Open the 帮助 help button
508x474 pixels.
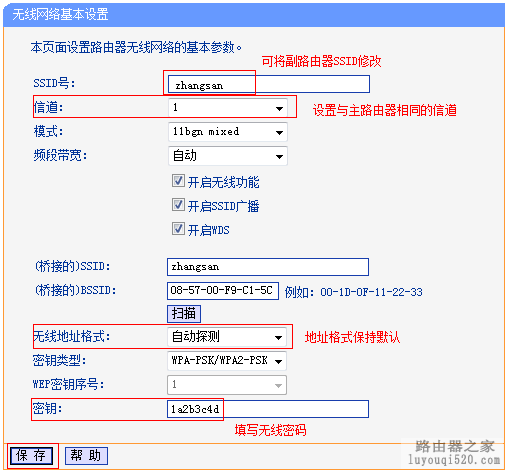86,456
